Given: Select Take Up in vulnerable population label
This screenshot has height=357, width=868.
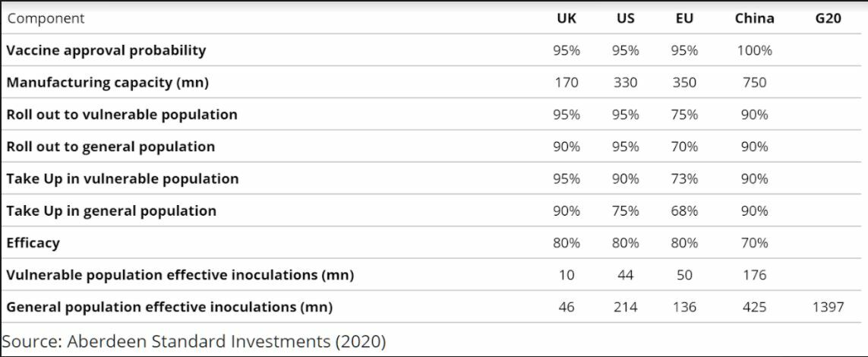Looking at the screenshot, I should coord(122,178).
